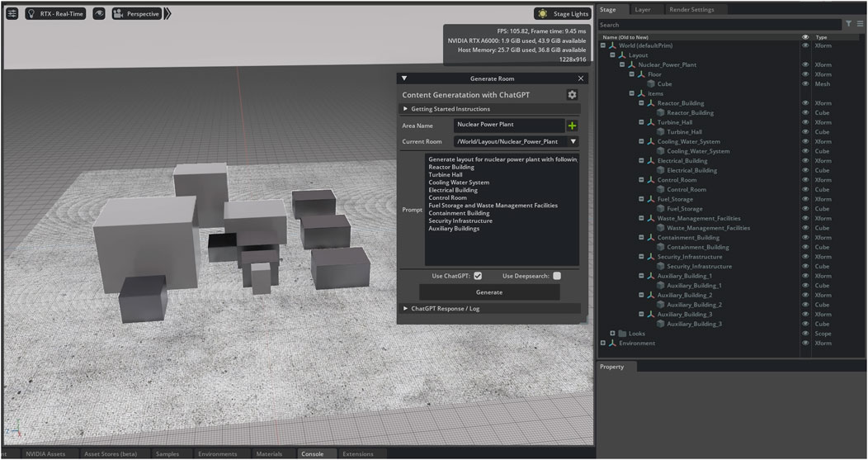Open the Stage filter funnel icon

pyautogui.click(x=848, y=24)
